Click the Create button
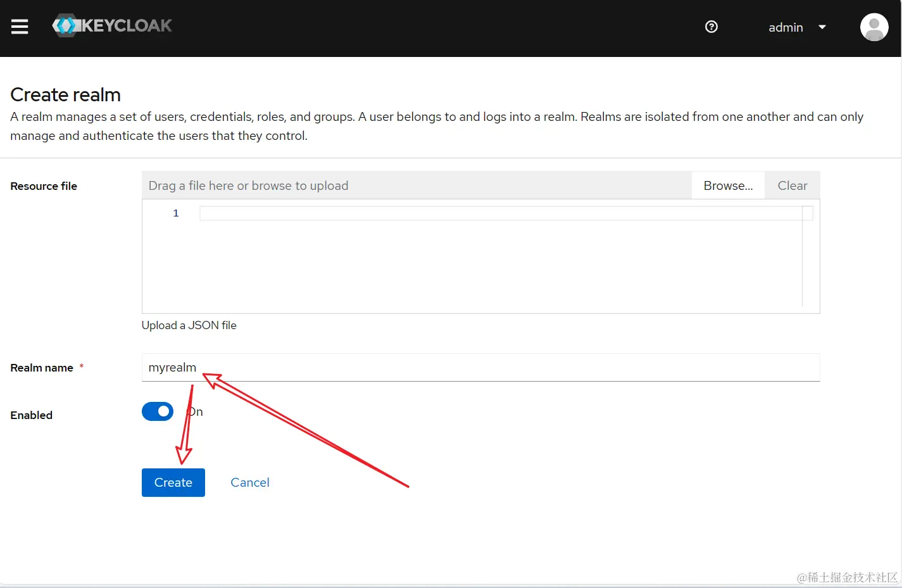Screen dimensions: 902x588 (x=173, y=482)
